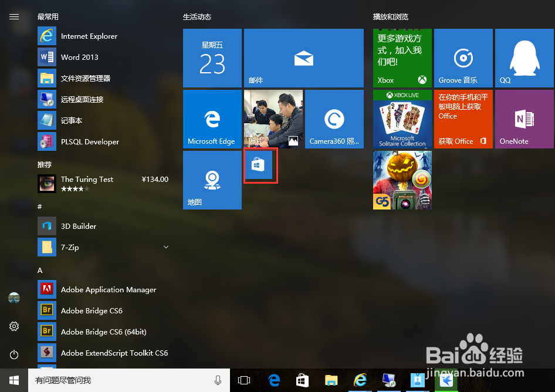This screenshot has width=555, height=392.
Task: Open The Turing Test recommendation
Action: coord(103,184)
